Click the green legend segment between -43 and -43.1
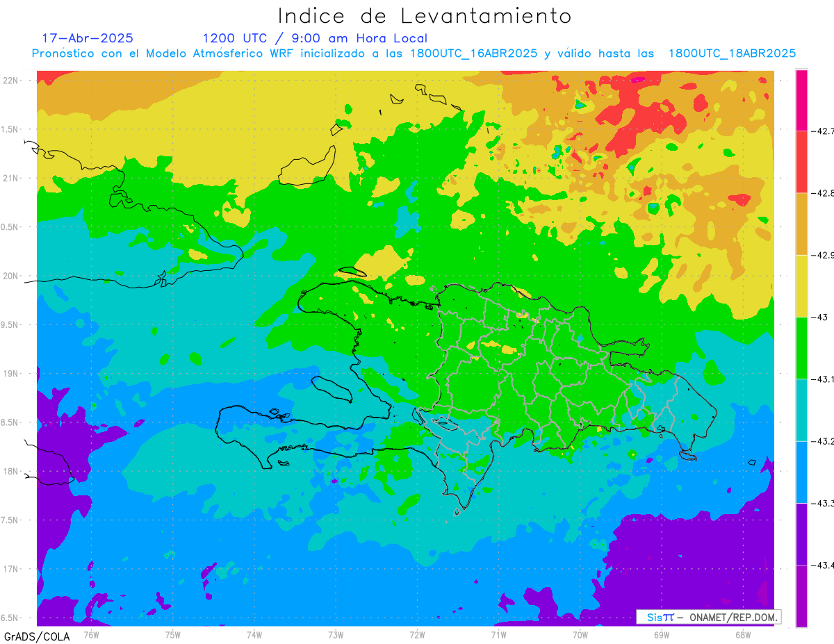The height and width of the screenshot is (644, 834). (801, 347)
